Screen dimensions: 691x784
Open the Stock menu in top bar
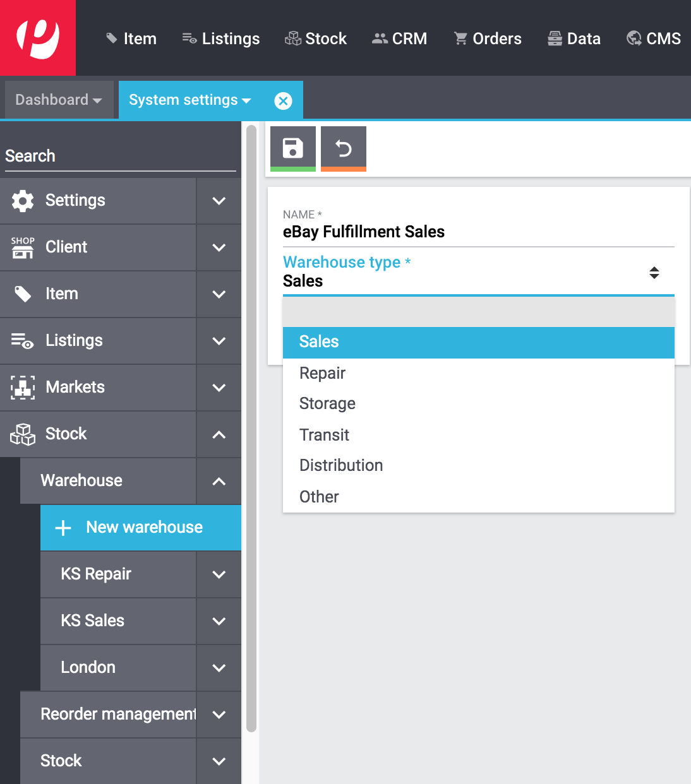pos(316,39)
